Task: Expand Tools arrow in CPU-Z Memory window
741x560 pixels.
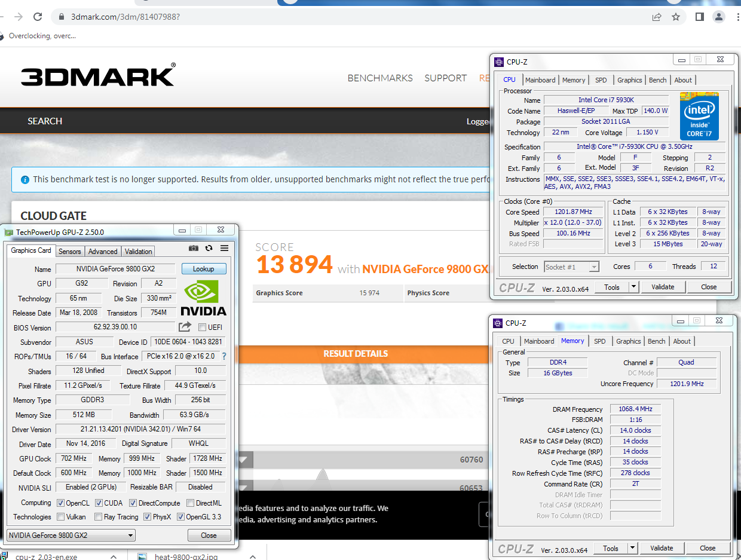Action: click(632, 548)
